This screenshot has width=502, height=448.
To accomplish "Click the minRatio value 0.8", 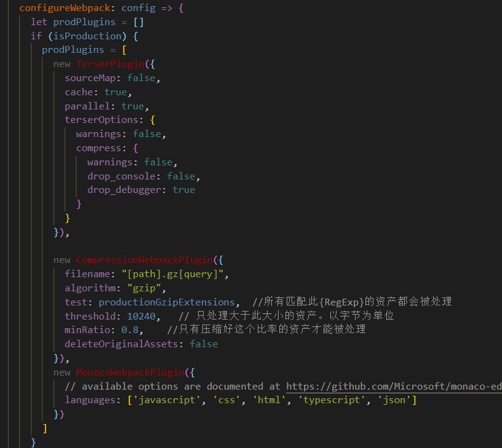I will click(x=129, y=329).
